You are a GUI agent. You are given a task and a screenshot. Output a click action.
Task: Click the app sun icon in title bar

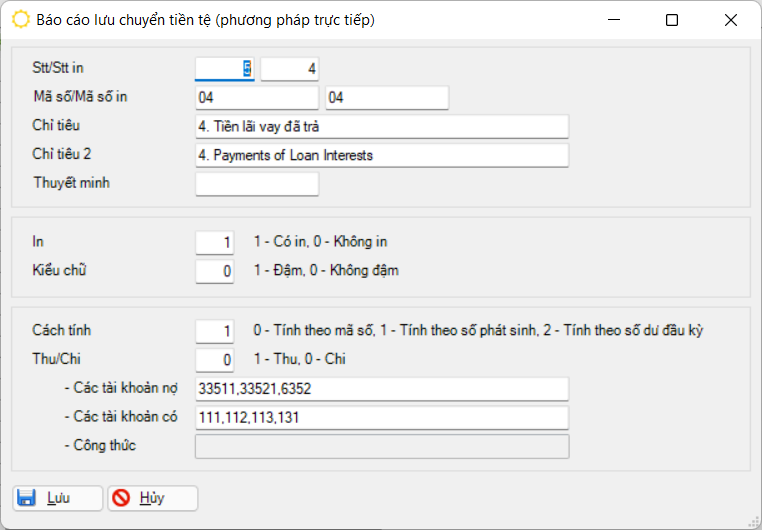[x=20, y=20]
